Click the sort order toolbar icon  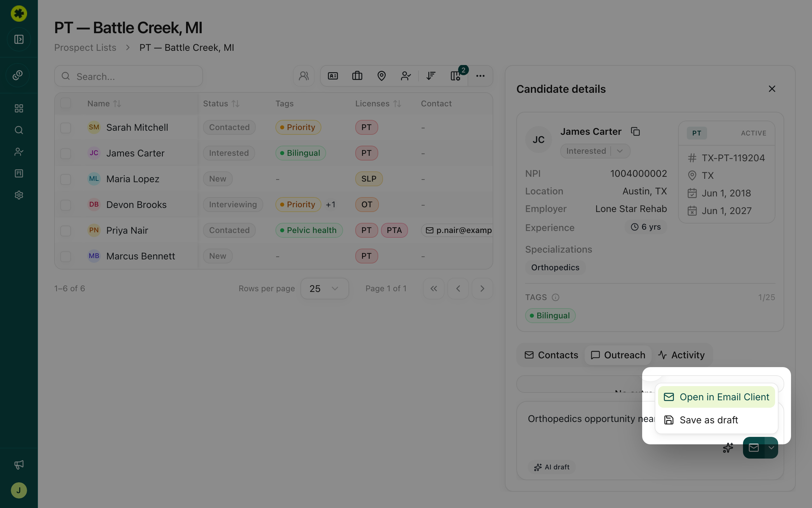click(431, 76)
